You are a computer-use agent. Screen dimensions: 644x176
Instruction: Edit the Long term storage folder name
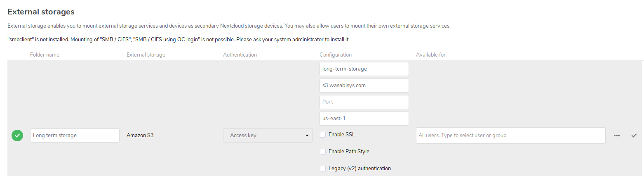tap(75, 136)
